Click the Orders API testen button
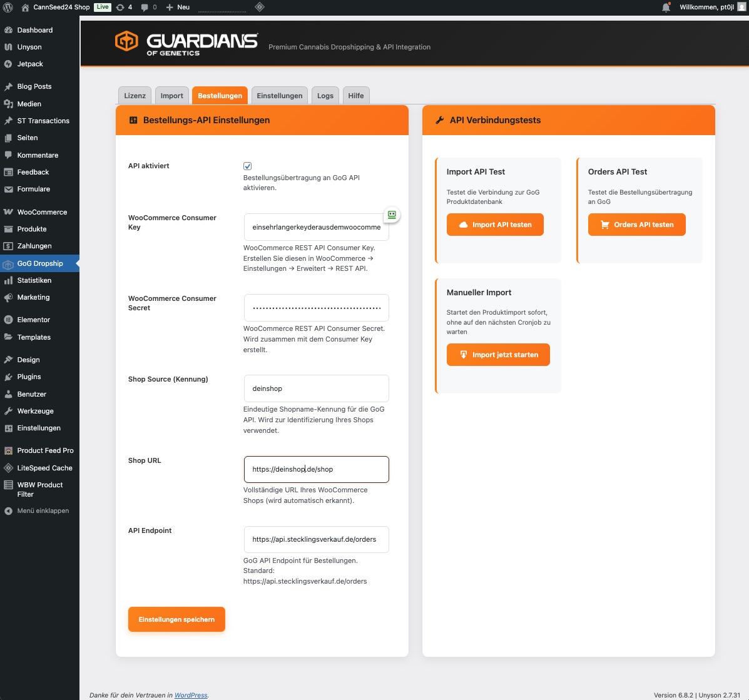The width and height of the screenshot is (749, 700). point(636,225)
